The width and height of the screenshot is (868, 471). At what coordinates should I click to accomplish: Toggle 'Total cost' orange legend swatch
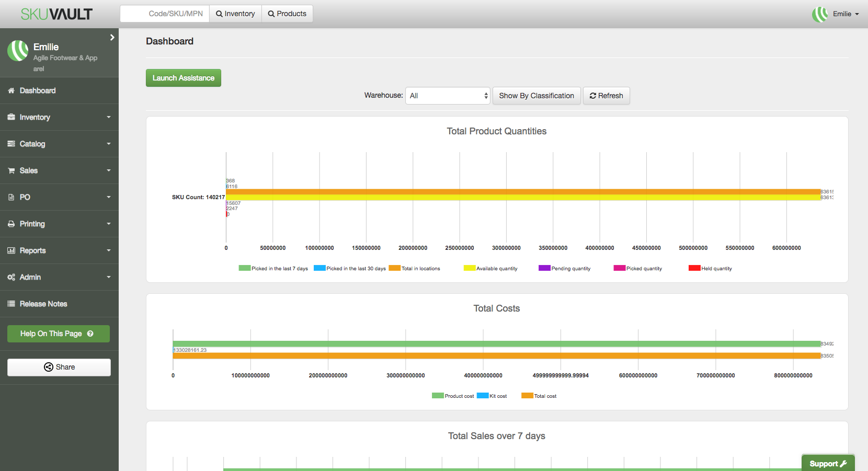pos(527,396)
